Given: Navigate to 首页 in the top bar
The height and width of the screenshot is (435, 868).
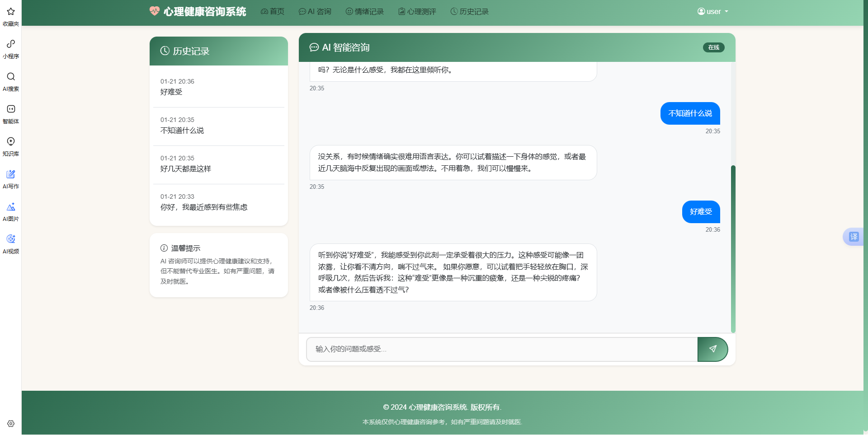Looking at the screenshot, I should pyautogui.click(x=272, y=11).
